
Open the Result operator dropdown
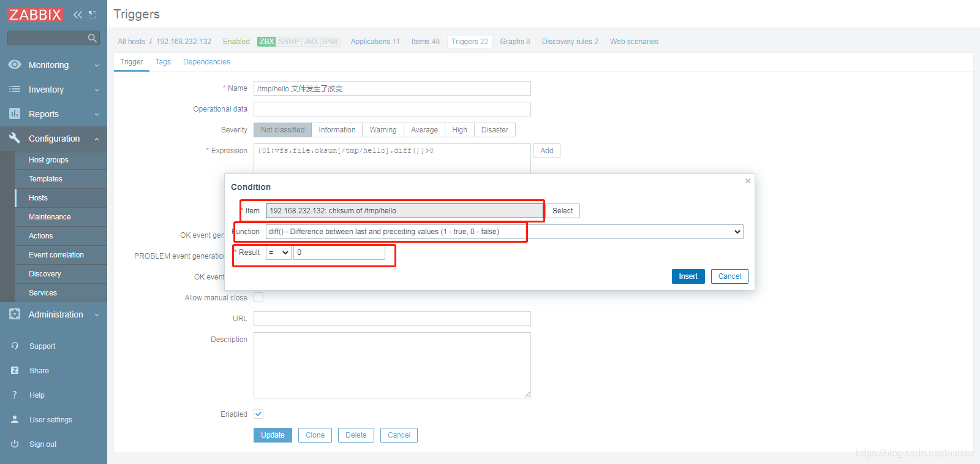(x=279, y=253)
